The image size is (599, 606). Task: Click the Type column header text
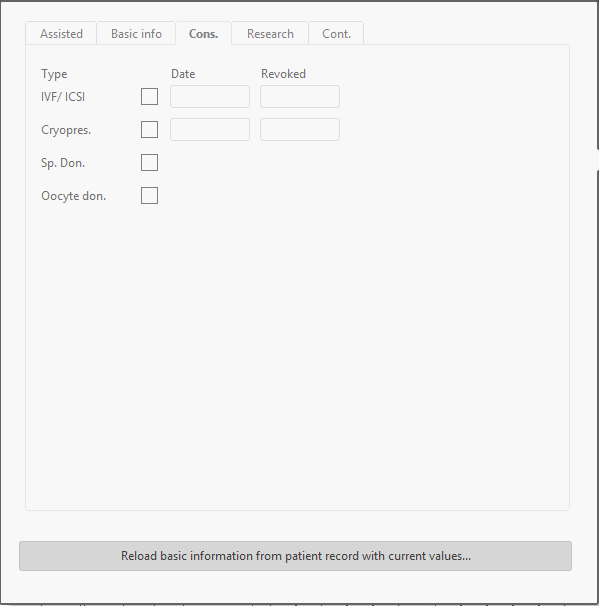(x=54, y=74)
